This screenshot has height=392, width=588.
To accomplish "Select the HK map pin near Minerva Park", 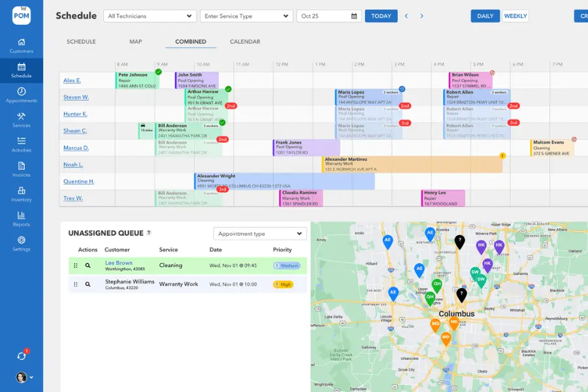I will (x=481, y=246).
